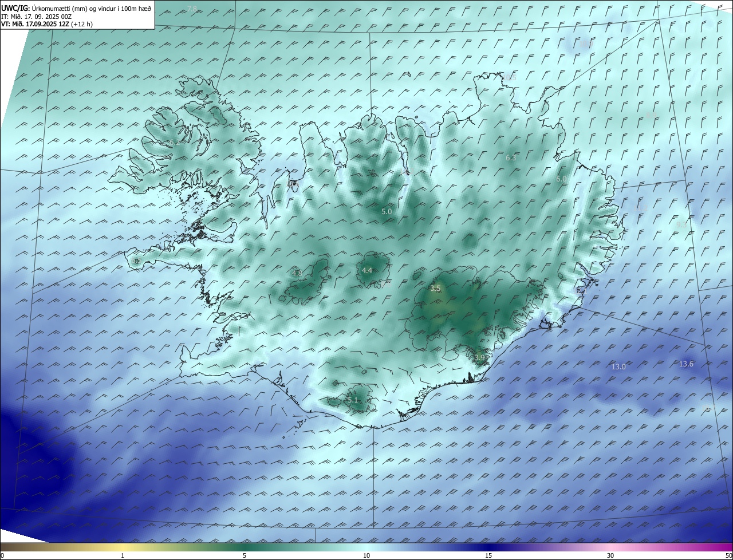
Task: Click the 5.0 value label in north Iceland
Action: [387, 212]
